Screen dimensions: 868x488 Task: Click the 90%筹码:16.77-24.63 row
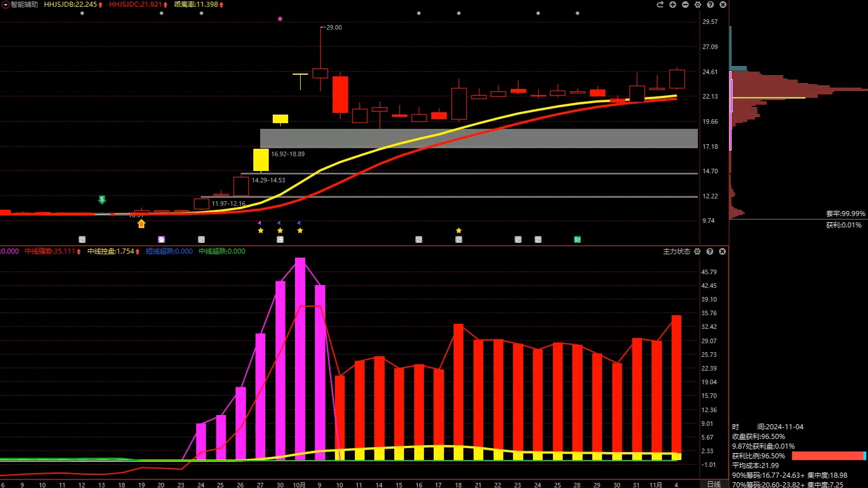(790, 475)
